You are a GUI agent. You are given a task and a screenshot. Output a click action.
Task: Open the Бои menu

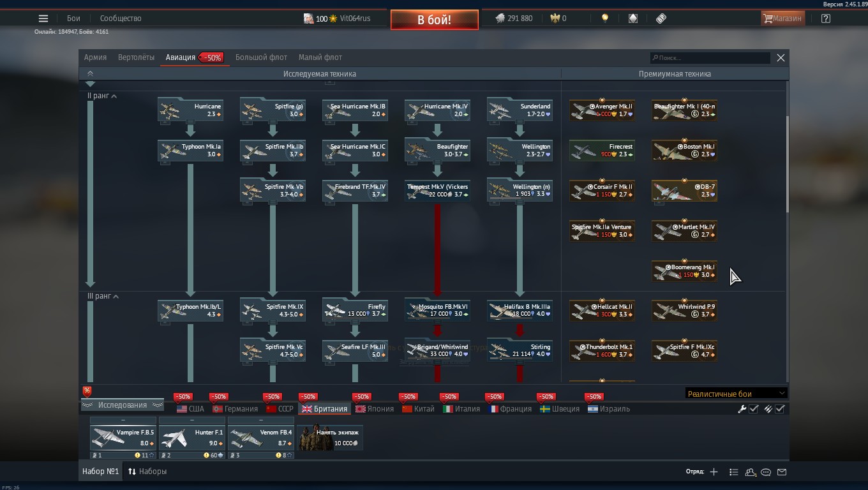click(x=74, y=19)
